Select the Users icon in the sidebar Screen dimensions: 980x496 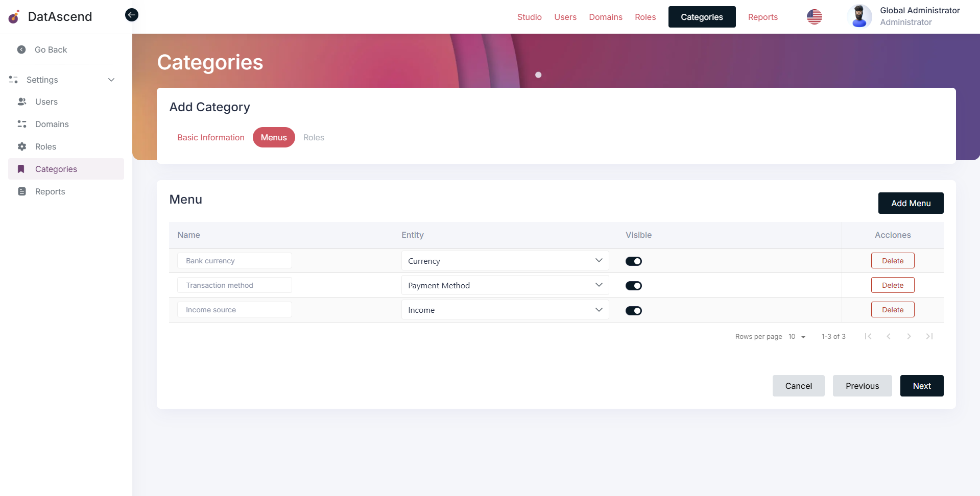[22, 102]
